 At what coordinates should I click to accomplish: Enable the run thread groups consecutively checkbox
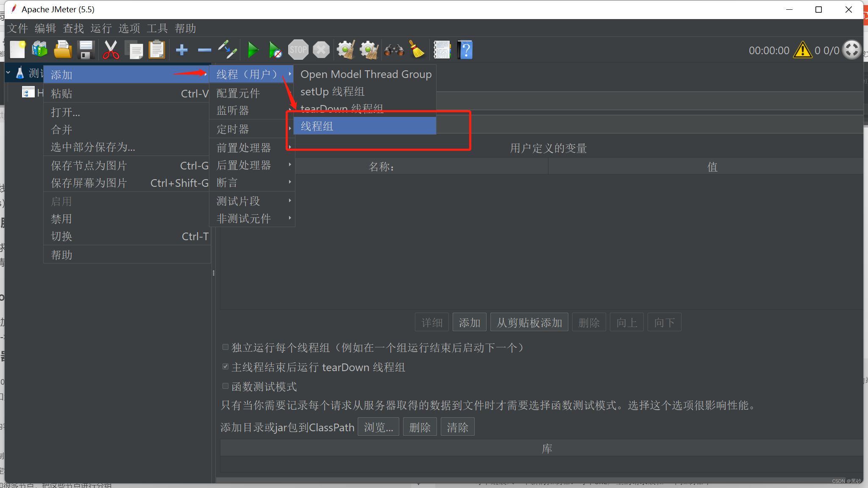225,347
